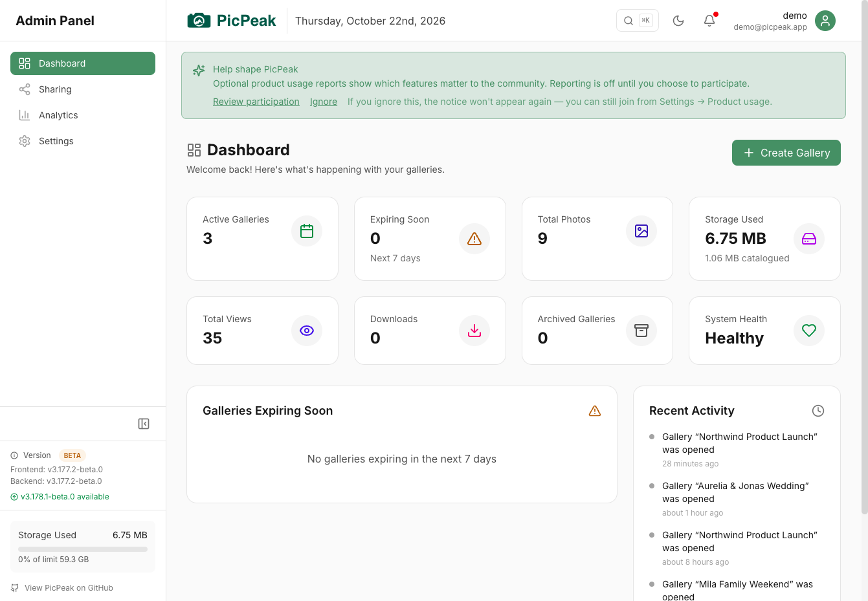Click the System Health heart icon
This screenshot has height=601, width=868.
(x=809, y=331)
